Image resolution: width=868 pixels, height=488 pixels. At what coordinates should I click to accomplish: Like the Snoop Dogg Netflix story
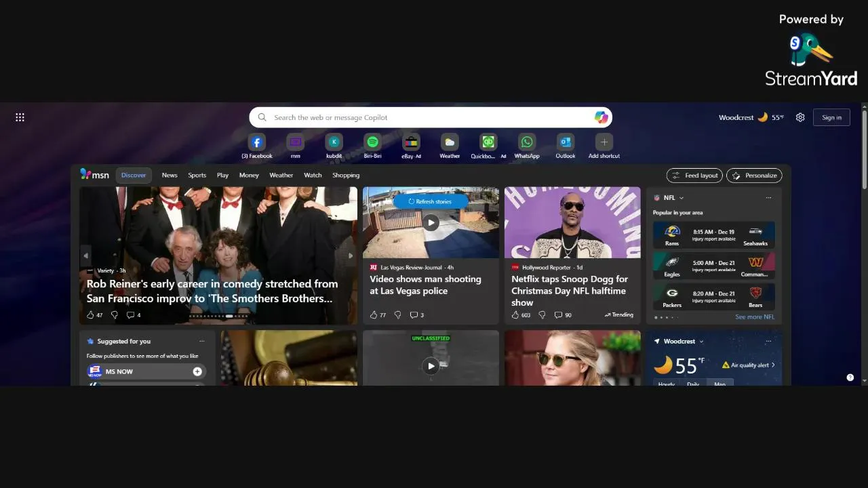point(515,314)
